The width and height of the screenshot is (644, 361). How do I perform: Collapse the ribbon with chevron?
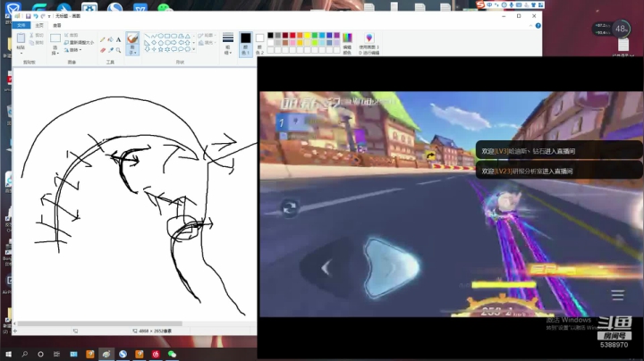pyautogui.click(x=530, y=26)
